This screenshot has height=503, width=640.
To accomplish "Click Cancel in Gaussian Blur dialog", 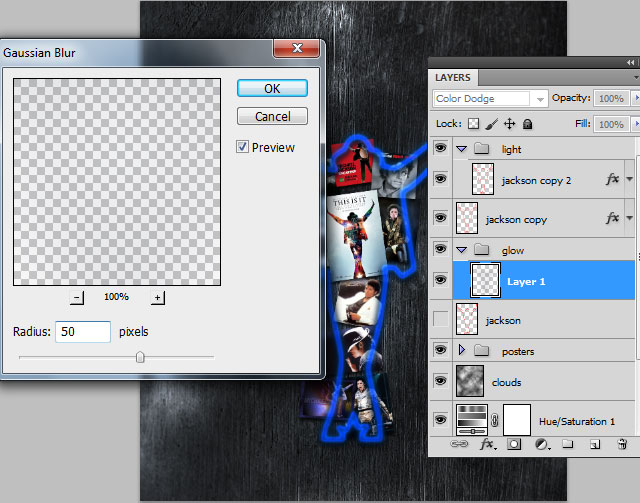I will tap(272, 116).
